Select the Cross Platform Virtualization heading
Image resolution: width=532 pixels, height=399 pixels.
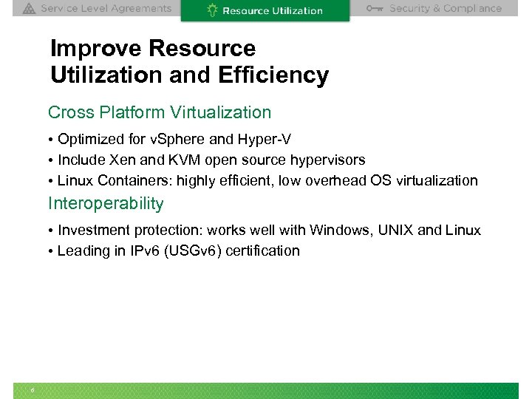point(160,112)
